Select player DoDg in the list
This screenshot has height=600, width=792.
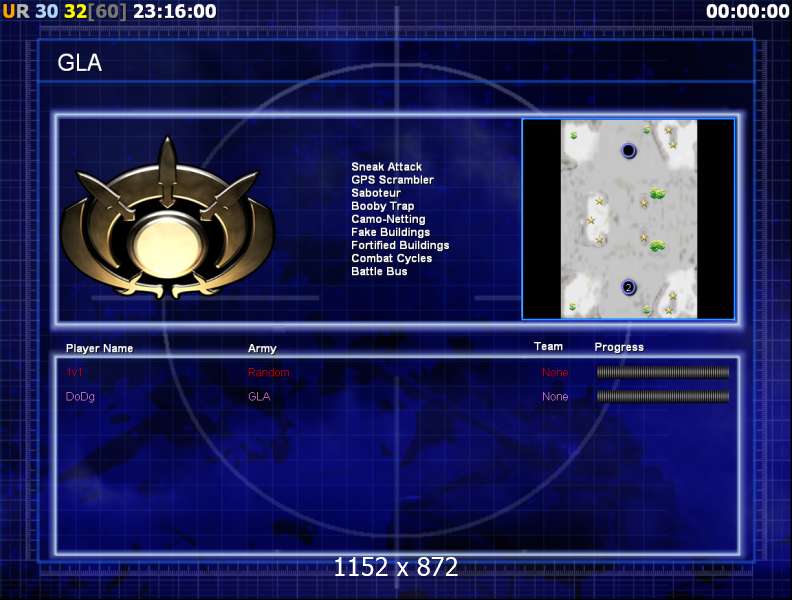[80, 396]
